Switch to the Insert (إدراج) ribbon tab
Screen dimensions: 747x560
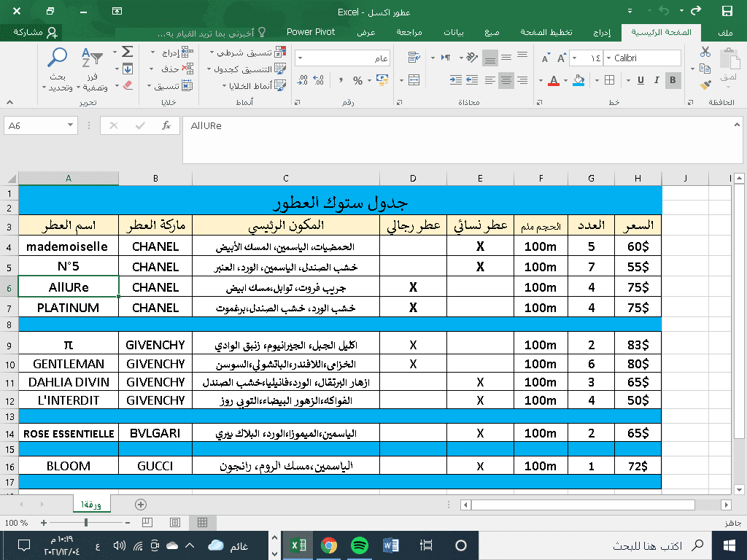[602, 32]
